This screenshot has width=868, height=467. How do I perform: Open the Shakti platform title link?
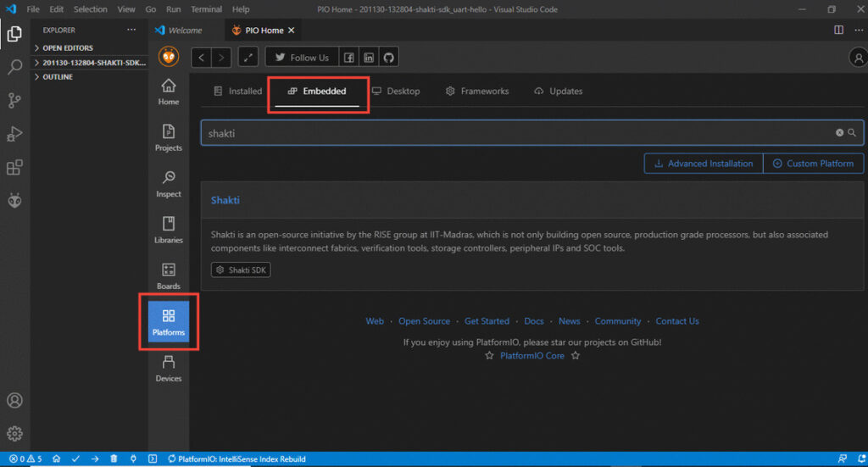[x=225, y=200]
